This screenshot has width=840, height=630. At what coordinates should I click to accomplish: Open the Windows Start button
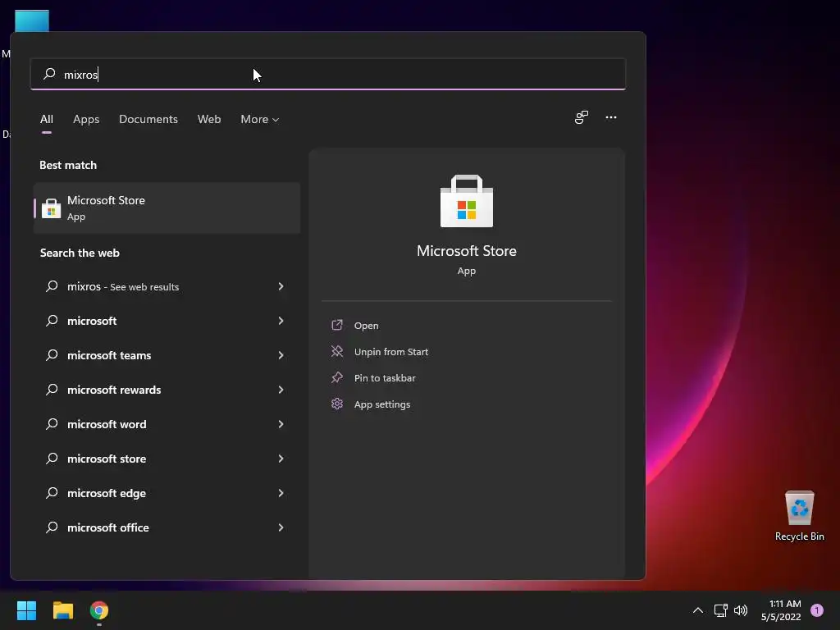(26, 610)
